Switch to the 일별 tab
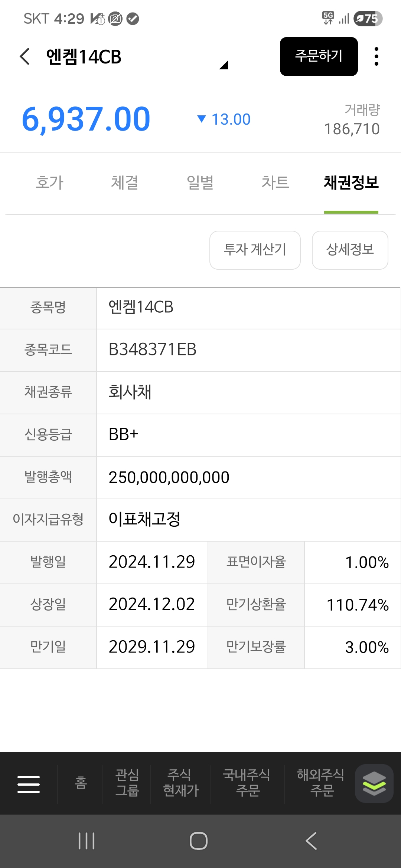 pos(200,183)
